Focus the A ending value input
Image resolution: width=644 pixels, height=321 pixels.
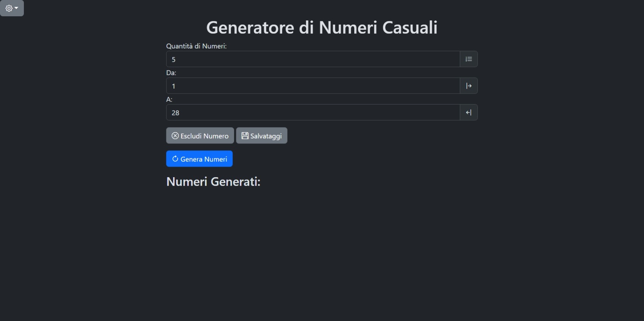coord(313,112)
